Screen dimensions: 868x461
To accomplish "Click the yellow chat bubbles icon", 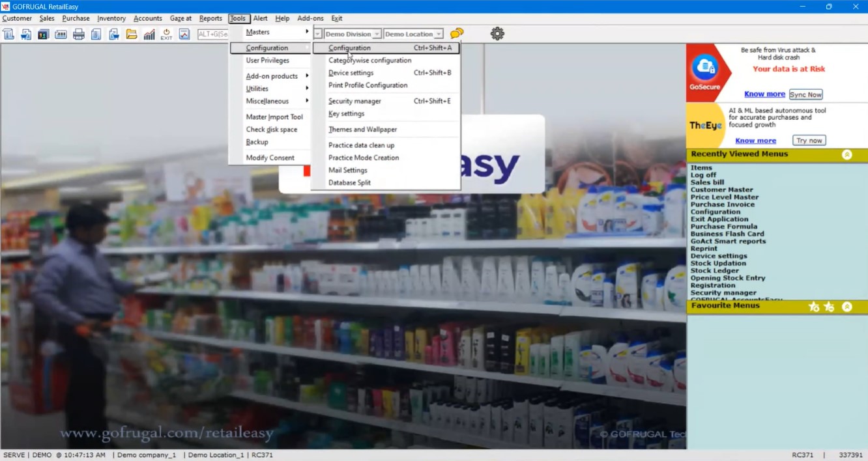I will [x=457, y=33].
